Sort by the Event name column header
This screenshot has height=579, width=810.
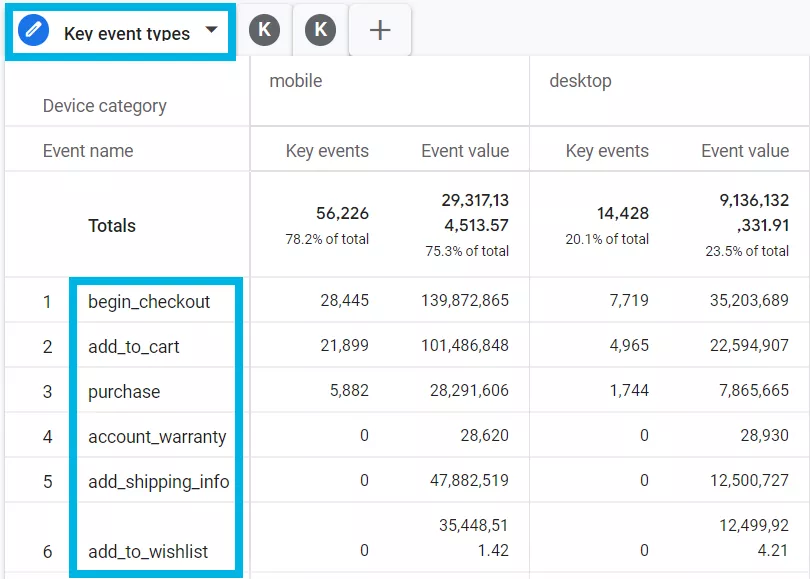[88, 151]
